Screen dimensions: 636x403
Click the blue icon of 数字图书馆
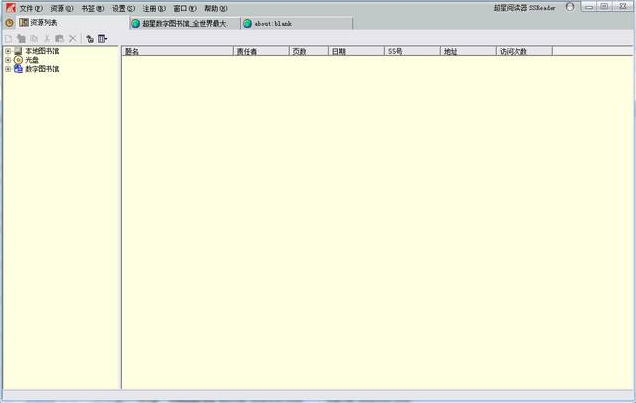click(18, 69)
